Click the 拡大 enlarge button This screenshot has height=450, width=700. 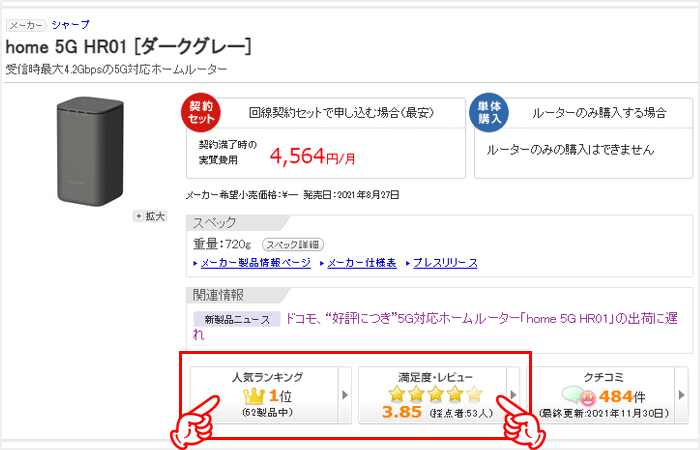pyautogui.click(x=150, y=217)
